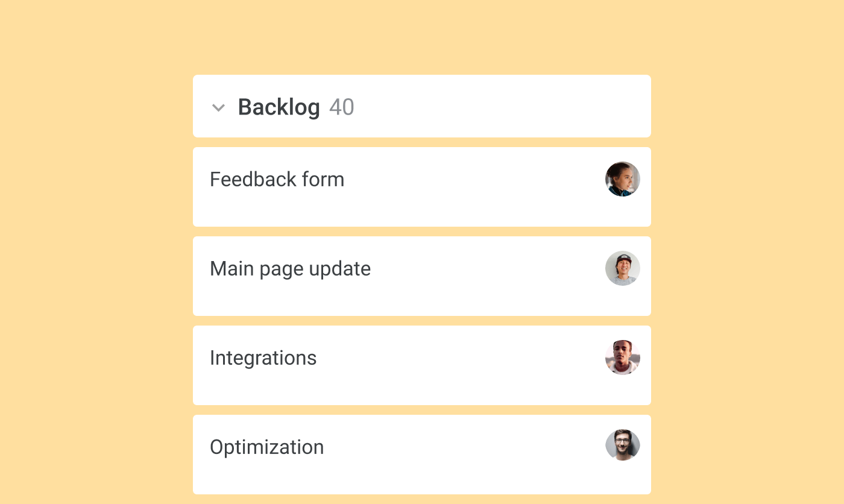The width and height of the screenshot is (844, 504).
Task: Open the Feedback form assignee profile picture
Action: 623,179
